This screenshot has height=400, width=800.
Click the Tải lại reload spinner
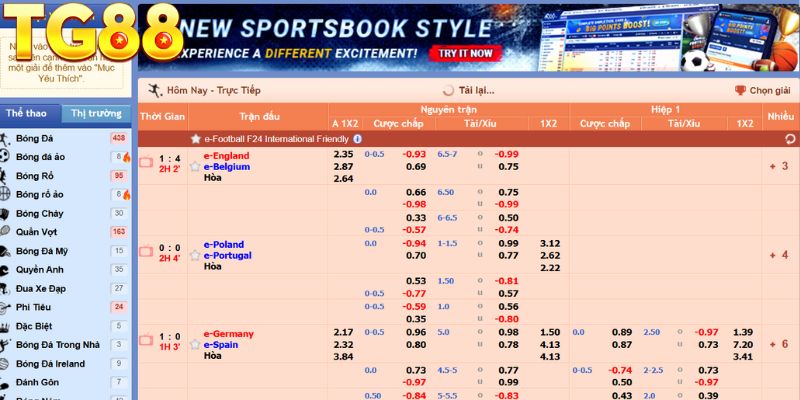click(448, 90)
